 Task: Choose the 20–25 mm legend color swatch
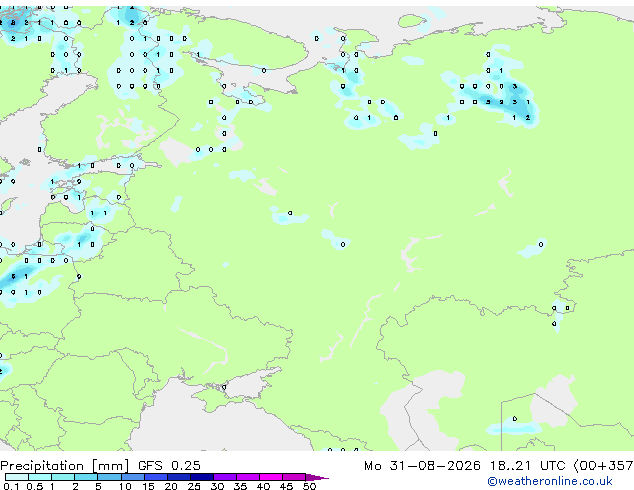(179, 477)
